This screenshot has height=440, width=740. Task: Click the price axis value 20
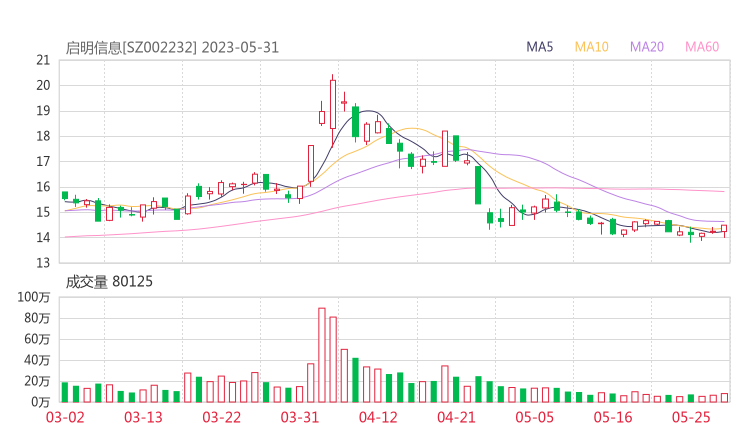click(43, 85)
